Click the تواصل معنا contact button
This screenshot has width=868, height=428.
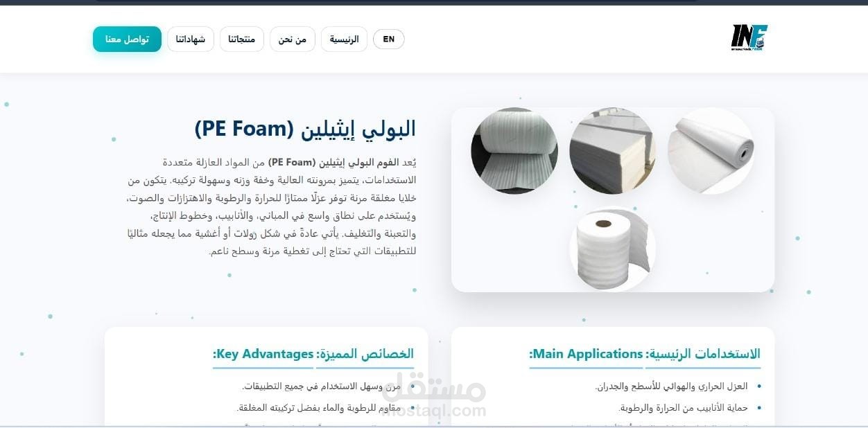pyautogui.click(x=127, y=39)
